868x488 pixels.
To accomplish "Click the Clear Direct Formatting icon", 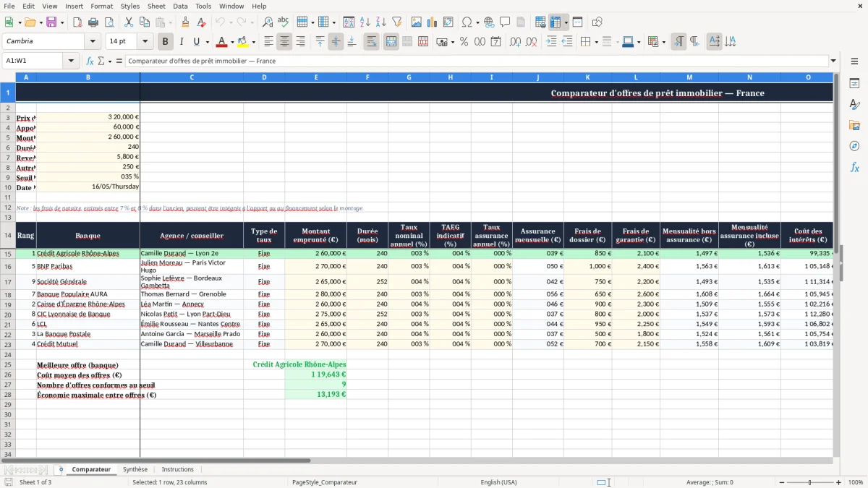I will tap(202, 22).
